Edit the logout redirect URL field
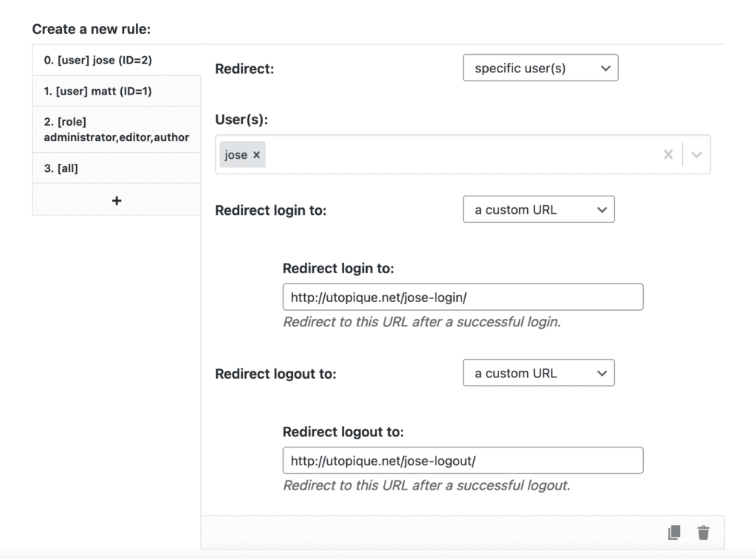The width and height of the screenshot is (756, 559). click(x=463, y=461)
